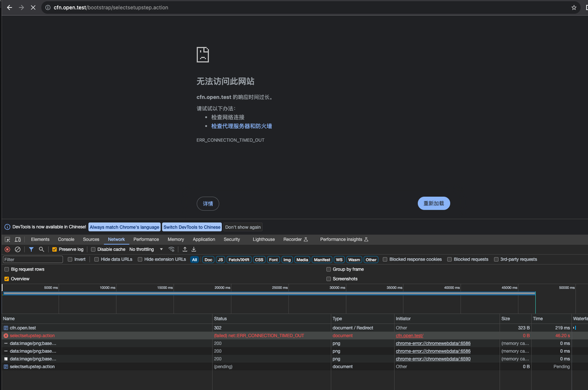Bookmark this page with the star icon
Image resolution: width=588 pixels, height=390 pixels.
(573, 8)
